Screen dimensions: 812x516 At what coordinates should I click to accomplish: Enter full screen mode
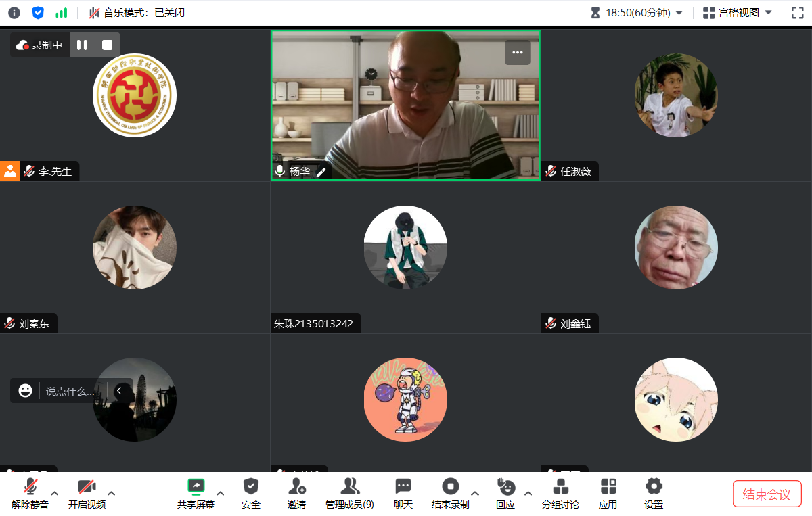[797, 13]
